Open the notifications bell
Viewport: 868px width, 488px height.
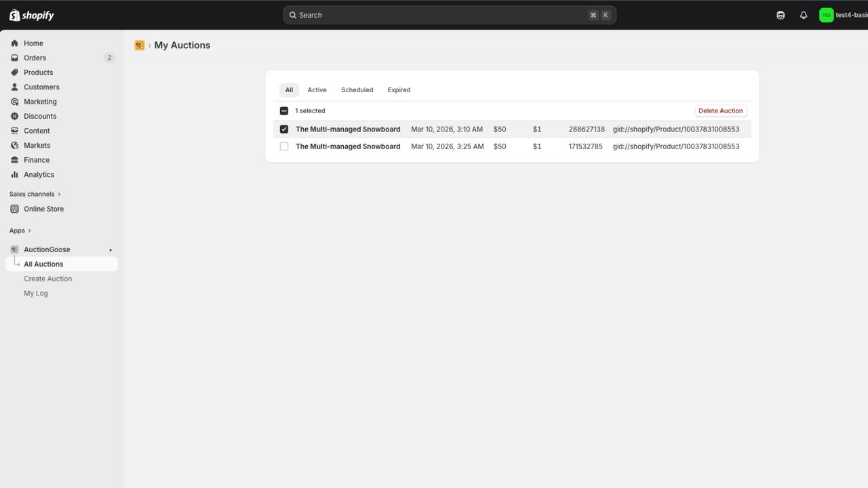click(x=804, y=15)
